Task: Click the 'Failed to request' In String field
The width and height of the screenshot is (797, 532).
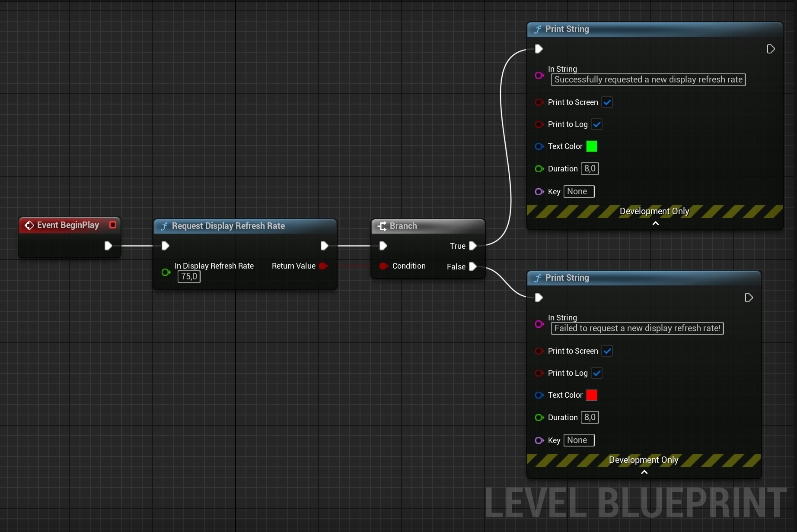Action: click(637, 329)
